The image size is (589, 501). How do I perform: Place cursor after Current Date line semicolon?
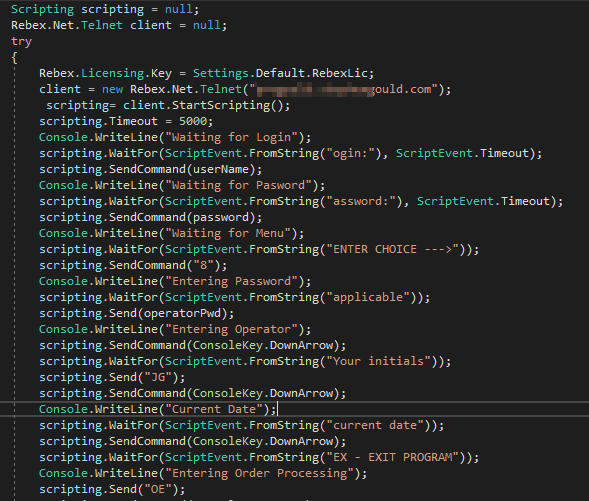pos(277,409)
